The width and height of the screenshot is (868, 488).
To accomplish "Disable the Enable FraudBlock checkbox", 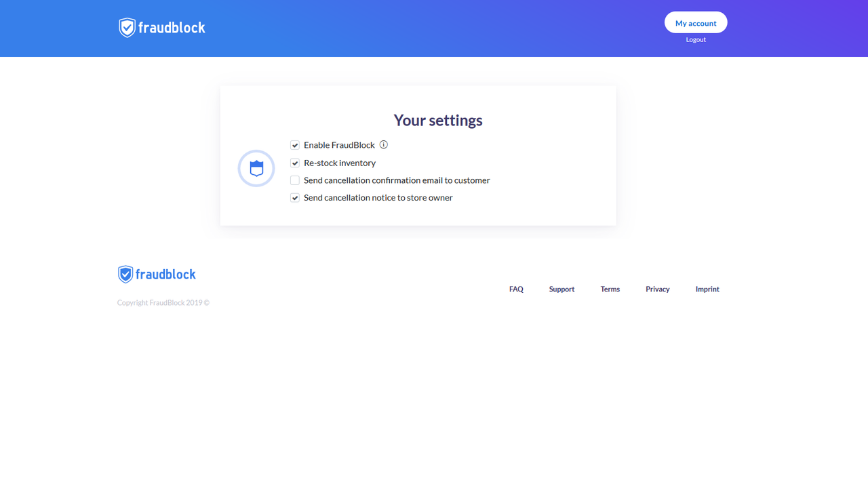I will [295, 145].
